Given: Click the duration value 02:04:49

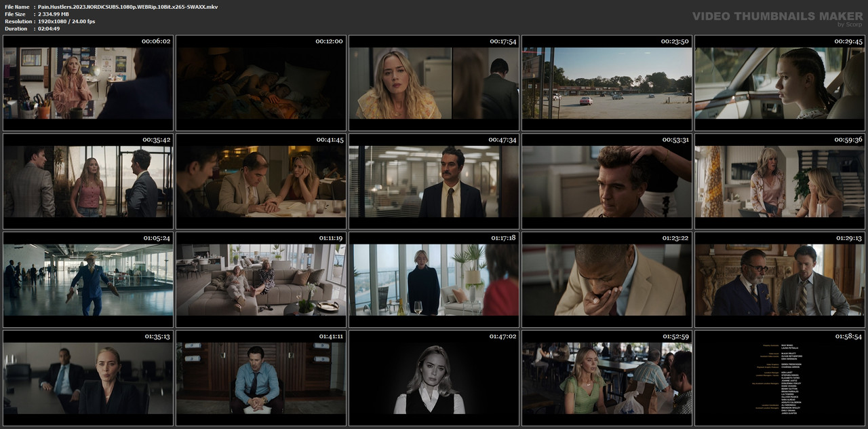Looking at the screenshot, I should 49,29.
